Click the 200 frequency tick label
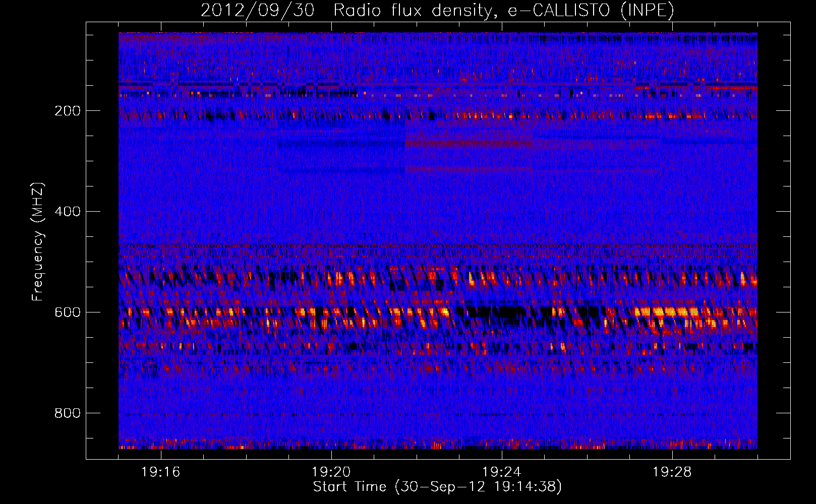 click(x=67, y=111)
